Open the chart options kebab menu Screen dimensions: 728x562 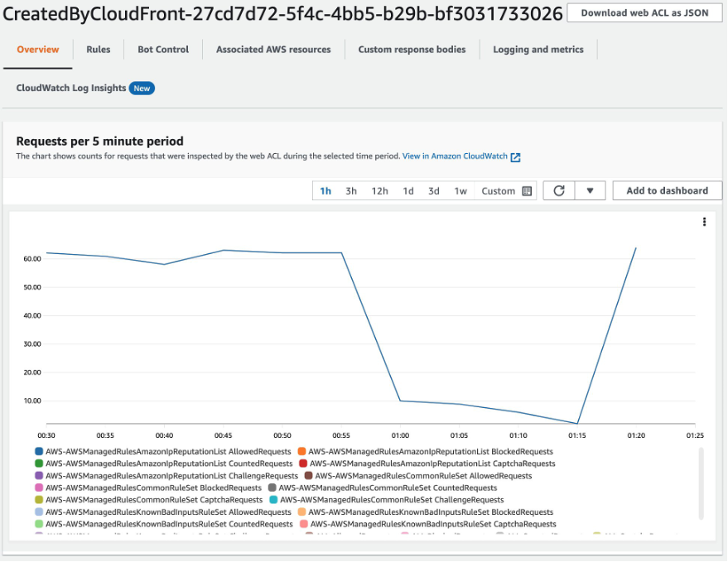point(704,221)
